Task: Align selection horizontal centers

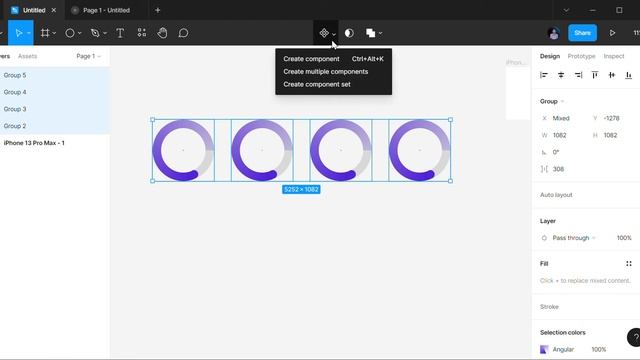Action: (561, 75)
